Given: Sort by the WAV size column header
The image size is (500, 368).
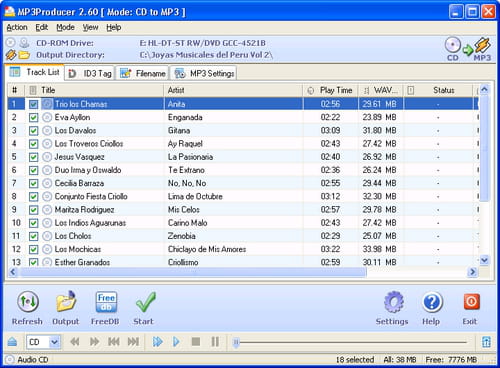Looking at the screenshot, I should (381, 90).
